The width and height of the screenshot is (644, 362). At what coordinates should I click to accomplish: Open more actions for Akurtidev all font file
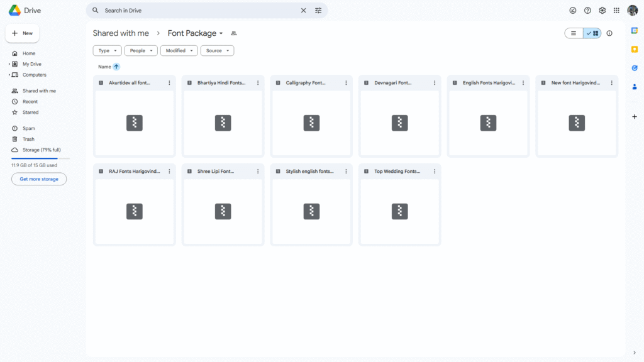point(169,83)
